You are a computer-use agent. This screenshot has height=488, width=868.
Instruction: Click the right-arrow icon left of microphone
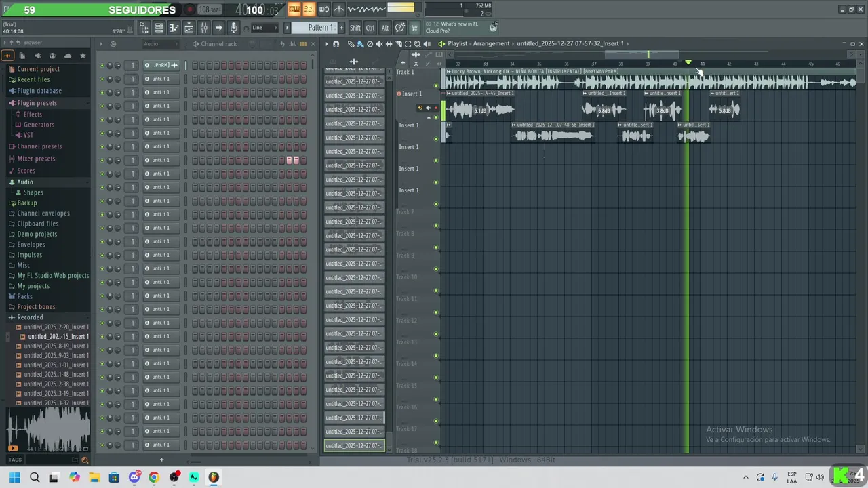tap(218, 28)
